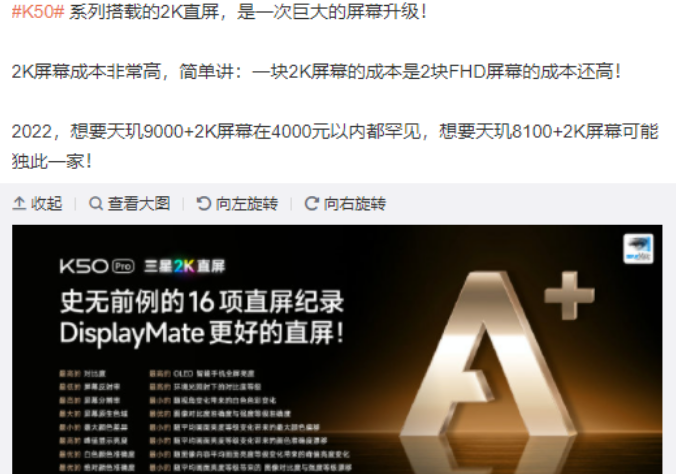The image size is (676, 474).
Task: Click text 系列搭载的2K直屏 in first line
Action: pyautogui.click(x=144, y=12)
